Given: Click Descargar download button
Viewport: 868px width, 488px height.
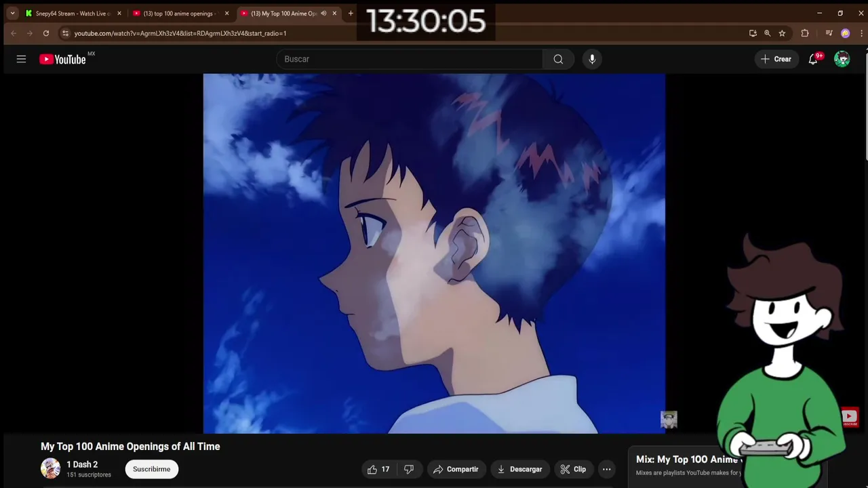Looking at the screenshot, I should pyautogui.click(x=519, y=469).
